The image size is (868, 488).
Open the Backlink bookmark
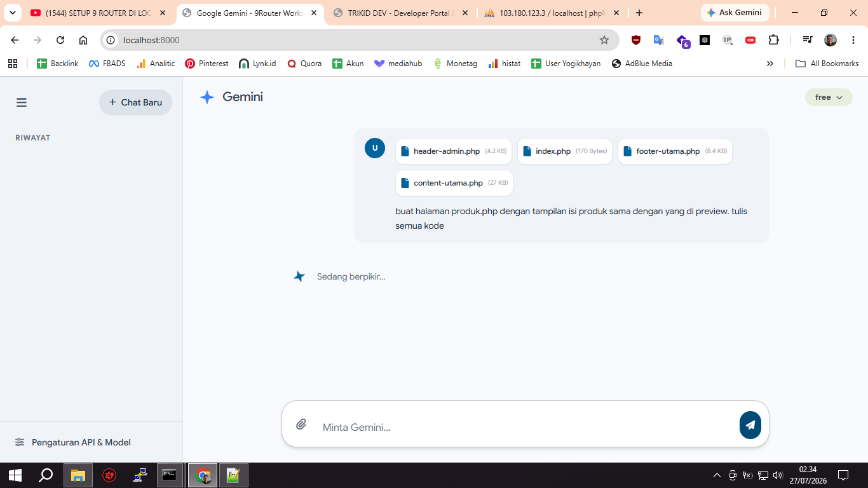[58, 64]
